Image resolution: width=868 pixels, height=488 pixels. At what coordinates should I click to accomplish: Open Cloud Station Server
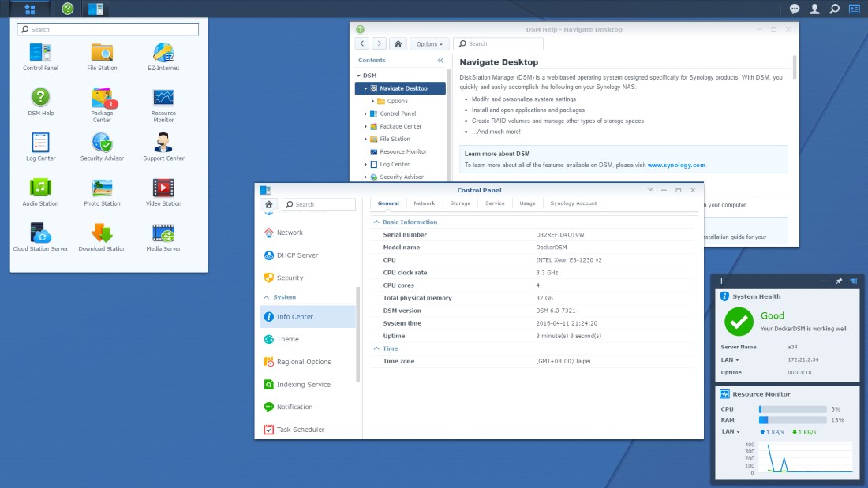(x=40, y=237)
